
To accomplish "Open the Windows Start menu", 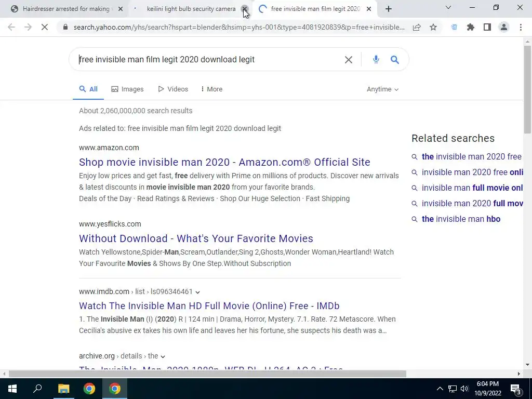I will click(12, 389).
